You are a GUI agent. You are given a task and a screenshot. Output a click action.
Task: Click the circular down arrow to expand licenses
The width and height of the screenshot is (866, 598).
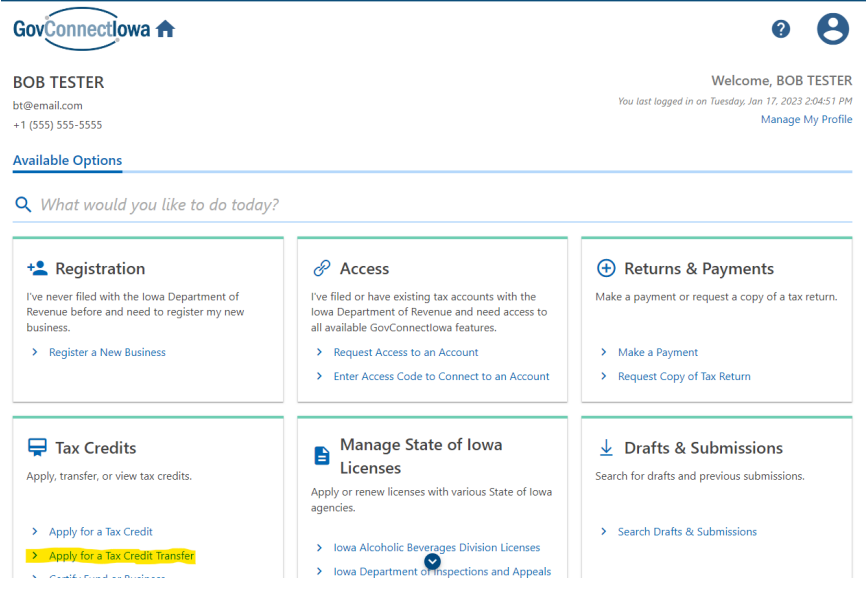pyautogui.click(x=433, y=561)
